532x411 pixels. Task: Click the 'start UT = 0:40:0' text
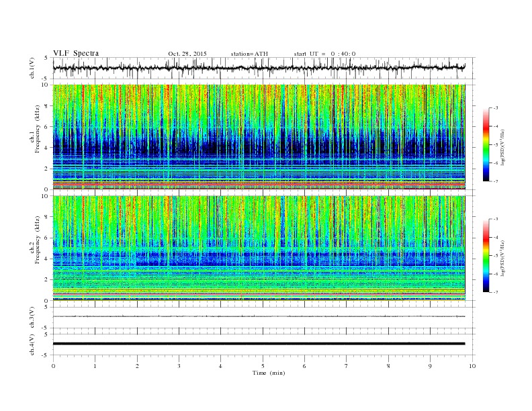324,54
